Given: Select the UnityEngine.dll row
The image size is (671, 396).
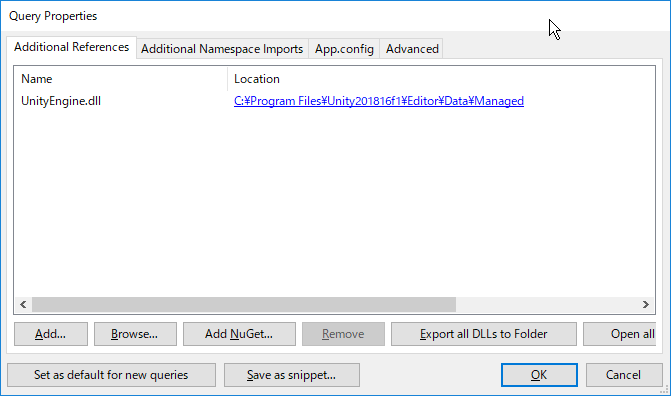Looking at the screenshot, I should pyautogui.click(x=334, y=101).
